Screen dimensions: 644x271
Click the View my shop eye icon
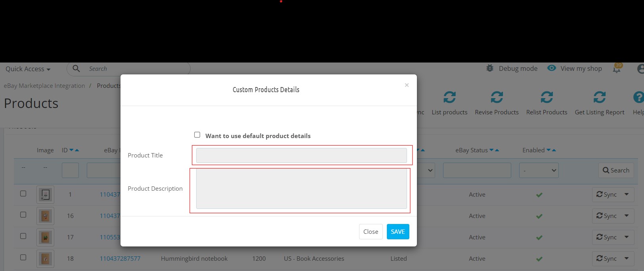click(551, 68)
